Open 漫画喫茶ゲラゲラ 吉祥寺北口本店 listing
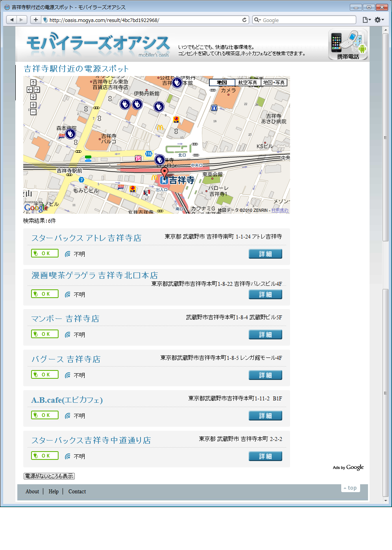 [x=94, y=275]
